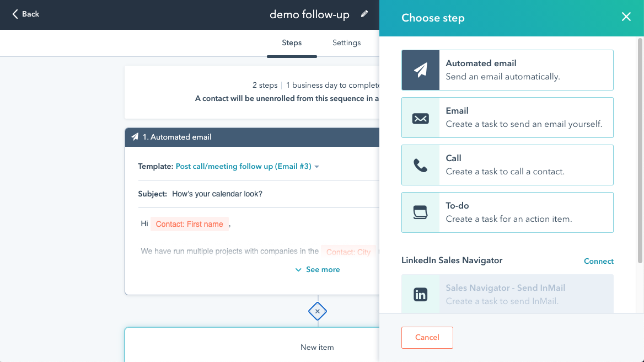Click the pencil icon to rename the sequence

click(x=364, y=14)
